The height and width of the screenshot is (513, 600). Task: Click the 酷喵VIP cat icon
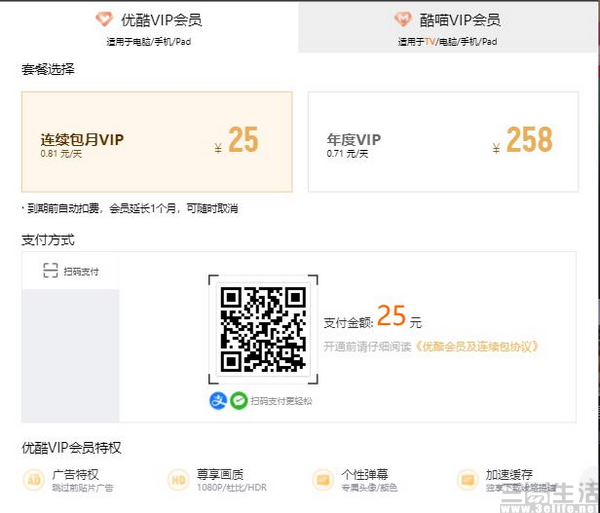(x=403, y=19)
